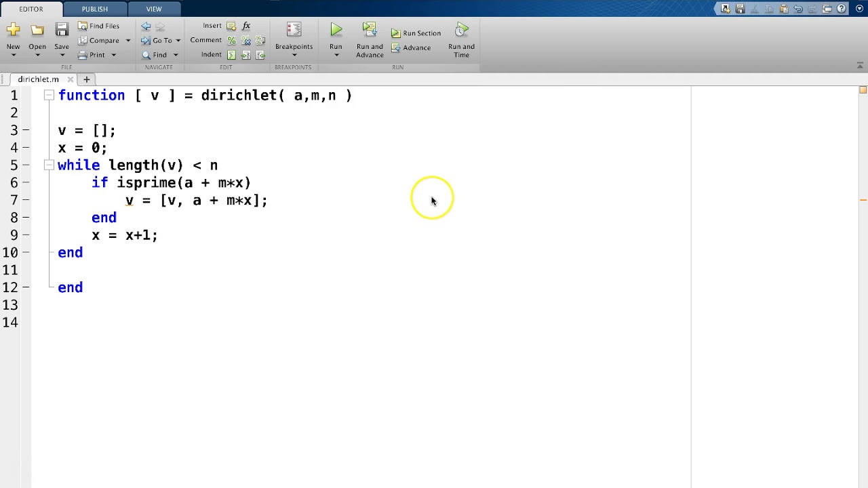The width and height of the screenshot is (868, 488).
Task: Click the smart indent icon
Action: point(231,55)
